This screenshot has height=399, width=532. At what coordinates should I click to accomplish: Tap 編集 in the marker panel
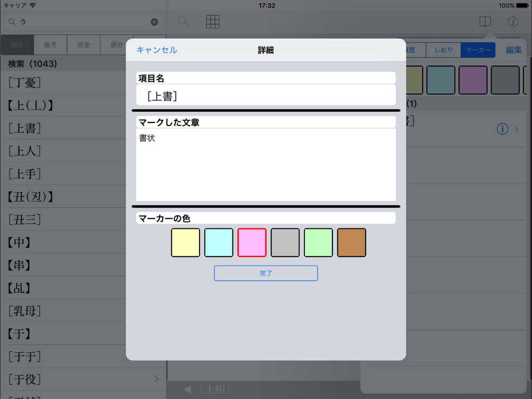pyautogui.click(x=514, y=50)
